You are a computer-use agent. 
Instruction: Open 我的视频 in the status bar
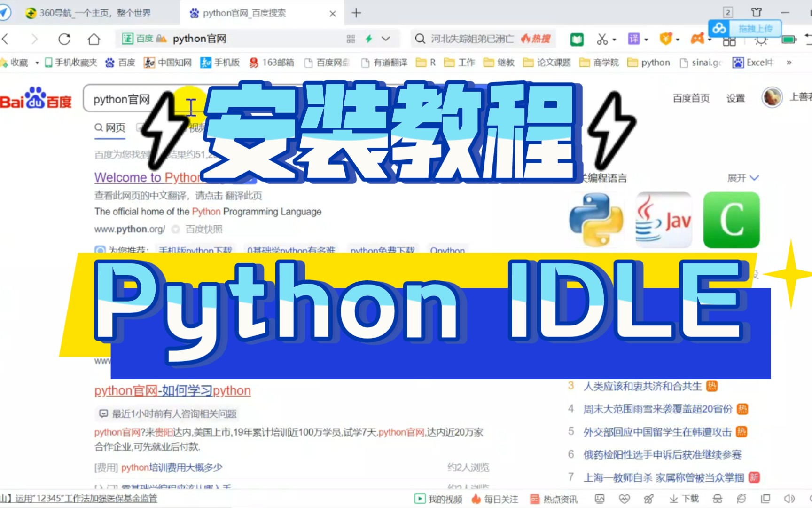[x=438, y=499]
